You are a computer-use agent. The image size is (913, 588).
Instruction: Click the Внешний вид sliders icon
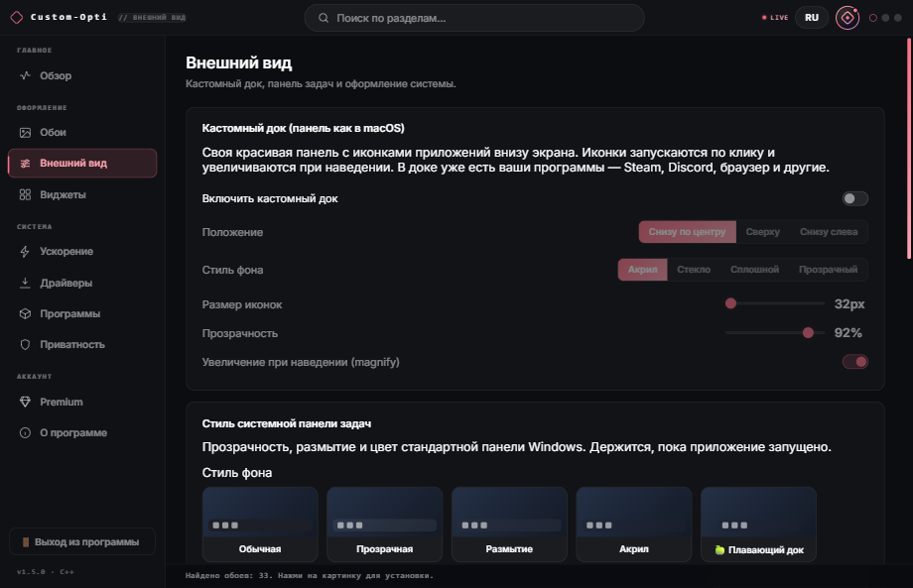25,164
